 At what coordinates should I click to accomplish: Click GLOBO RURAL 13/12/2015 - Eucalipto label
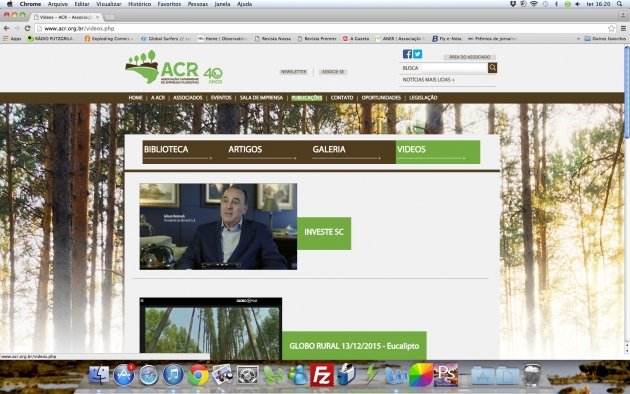(x=354, y=345)
